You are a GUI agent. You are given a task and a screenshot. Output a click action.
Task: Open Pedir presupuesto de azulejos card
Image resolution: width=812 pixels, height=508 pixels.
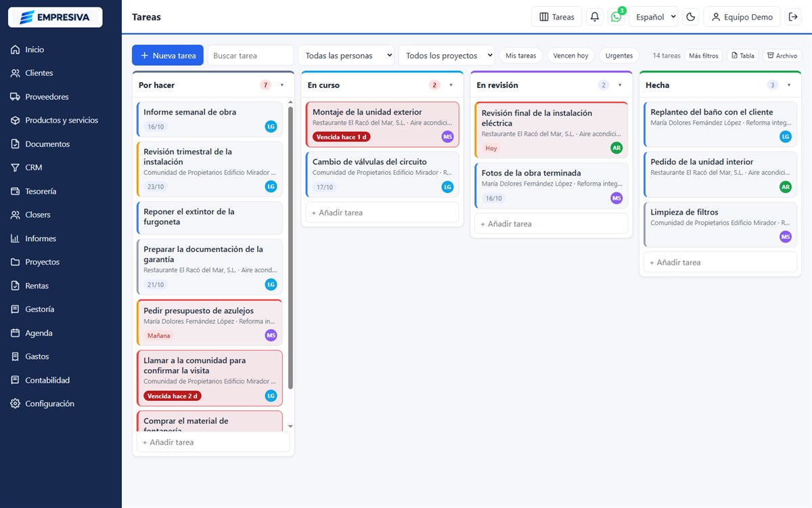pyautogui.click(x=210, y=322)
